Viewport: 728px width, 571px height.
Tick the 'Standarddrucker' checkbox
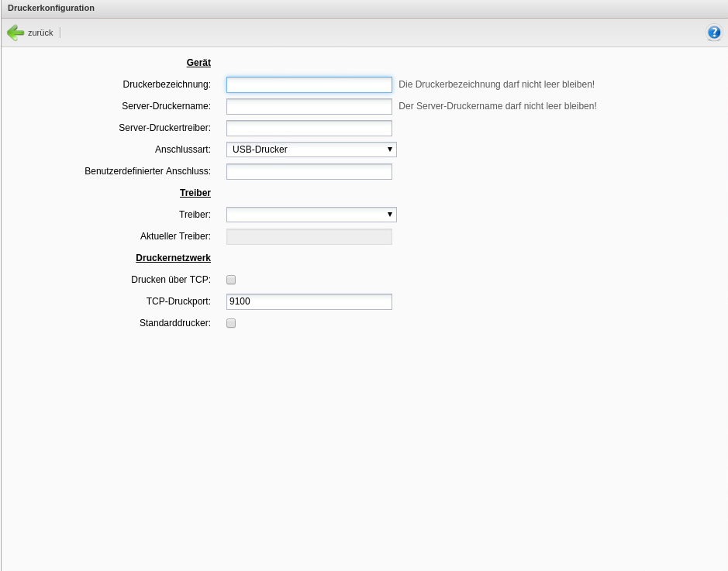pos(231,323)
